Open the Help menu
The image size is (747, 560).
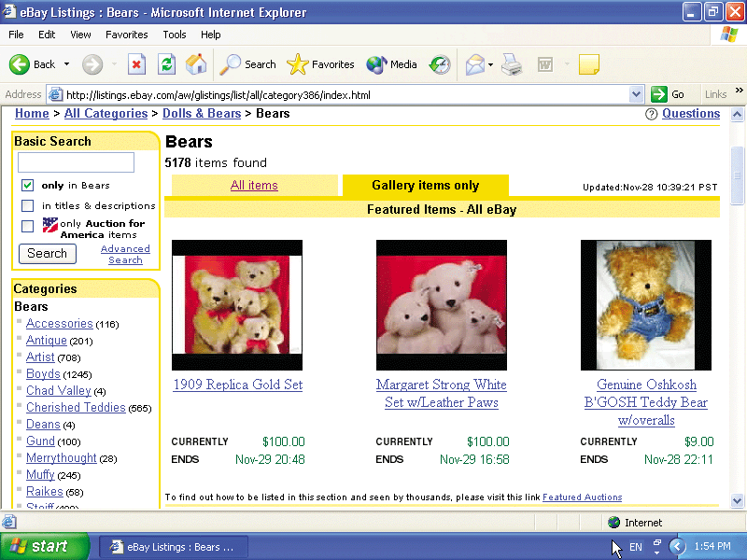click(x=211, y=35)
